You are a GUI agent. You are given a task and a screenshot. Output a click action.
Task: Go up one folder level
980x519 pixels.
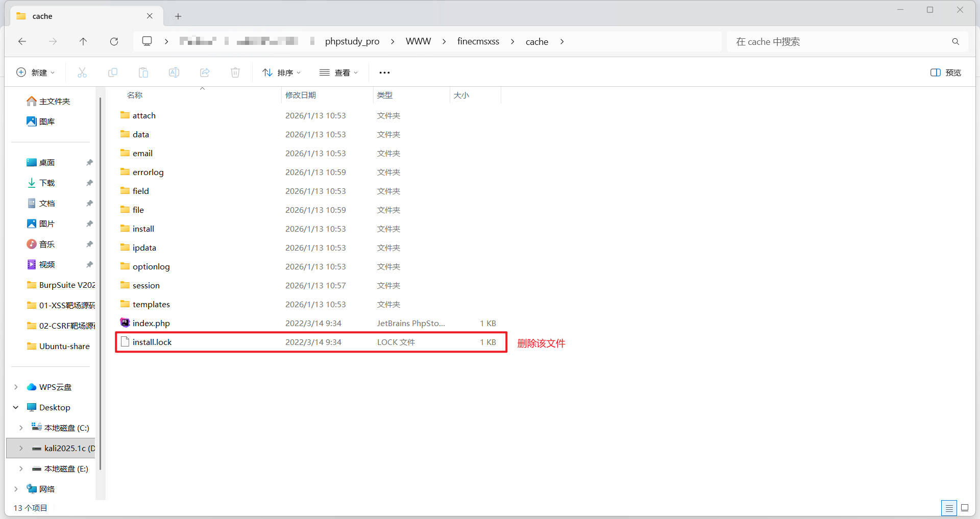(83, 41)
